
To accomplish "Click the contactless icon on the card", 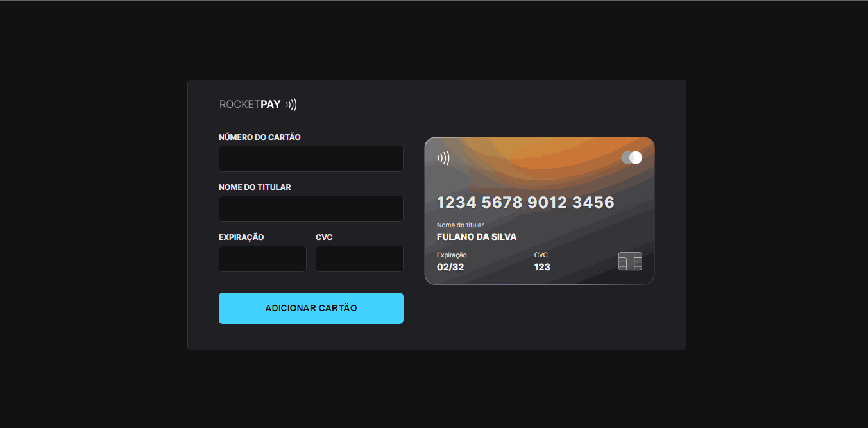I will tap(443, 158).
